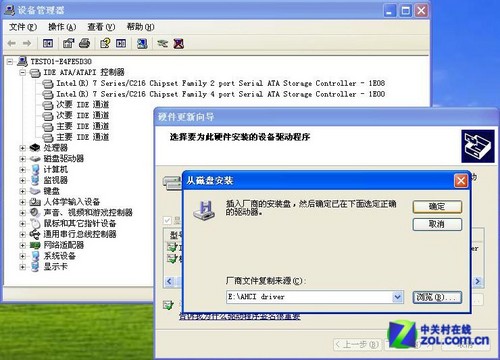This screenshot has width=500, height=360.
Task: Click the green update driver toolbar icon
Action: click(163, 43)
